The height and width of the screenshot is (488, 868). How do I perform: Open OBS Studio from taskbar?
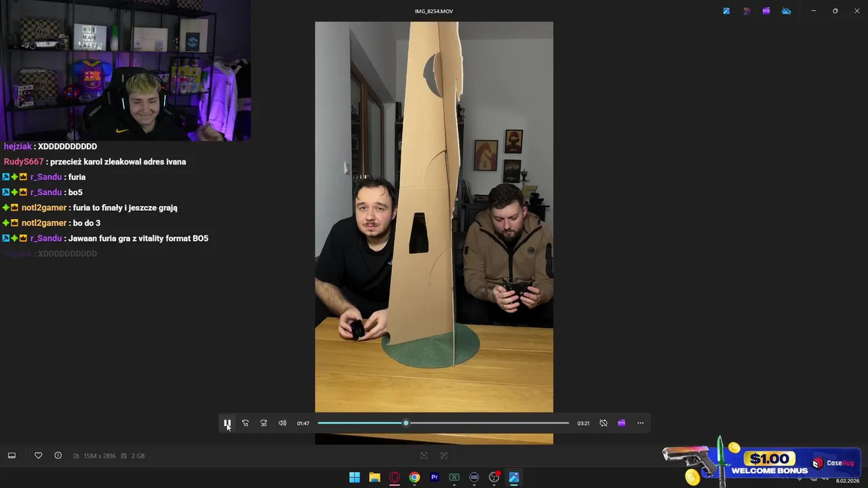coord(494,477)
